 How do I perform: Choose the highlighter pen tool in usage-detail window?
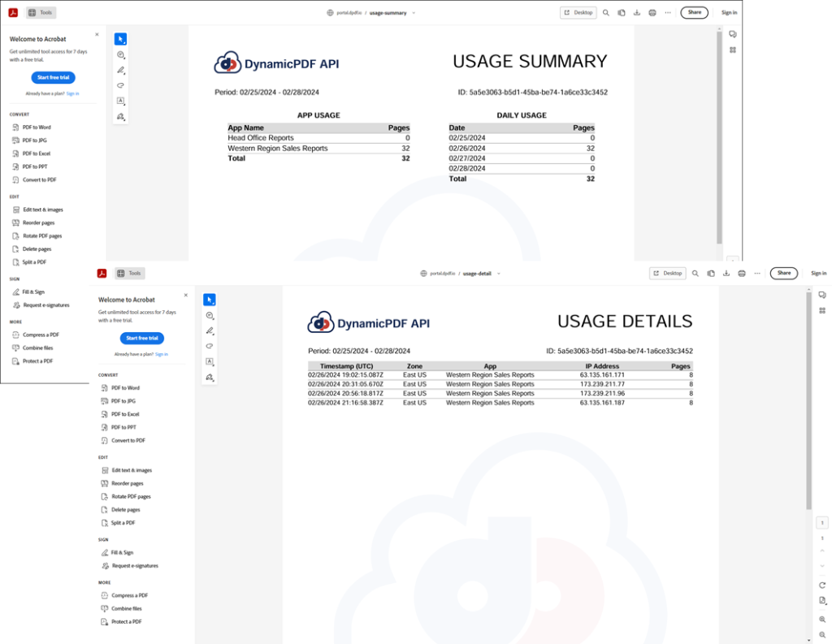tap(210, 331)
